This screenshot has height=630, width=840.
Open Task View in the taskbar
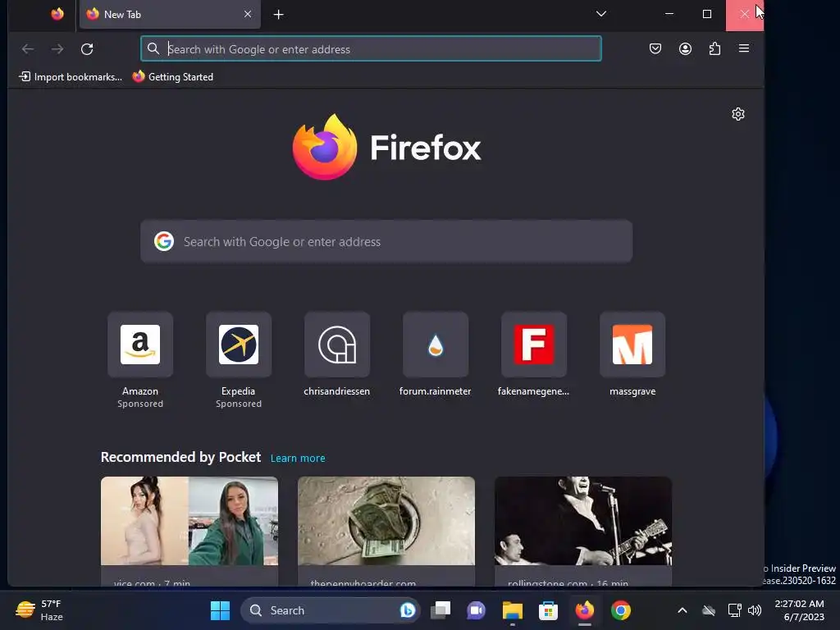(441, 610)
